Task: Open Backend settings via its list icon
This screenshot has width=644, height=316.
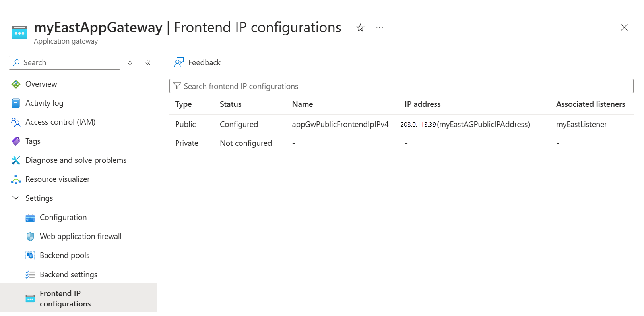Action: tap(30, 274)
